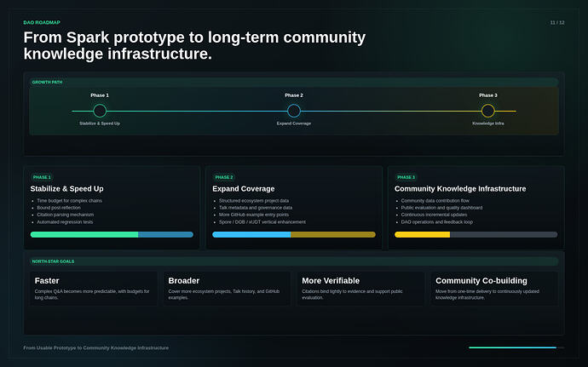
Task: Click the slide counter 11 / 12
Action: click(x=556, y=23)
